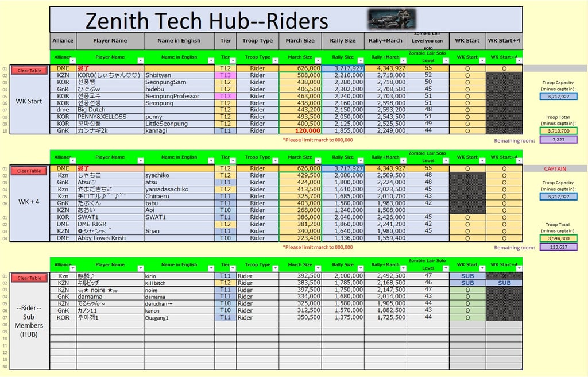Screen dimensions: 588x377
Task: Select the noire English name cell
Action: point(179,290)
